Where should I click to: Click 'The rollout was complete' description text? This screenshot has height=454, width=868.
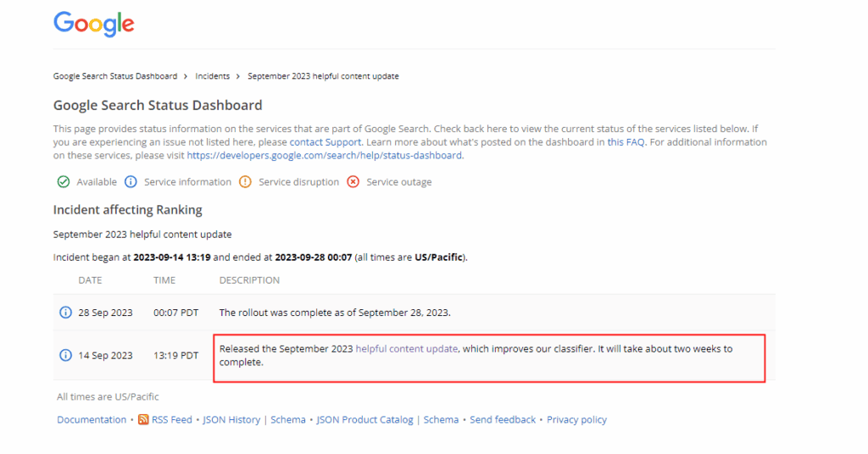pos(335,313)
